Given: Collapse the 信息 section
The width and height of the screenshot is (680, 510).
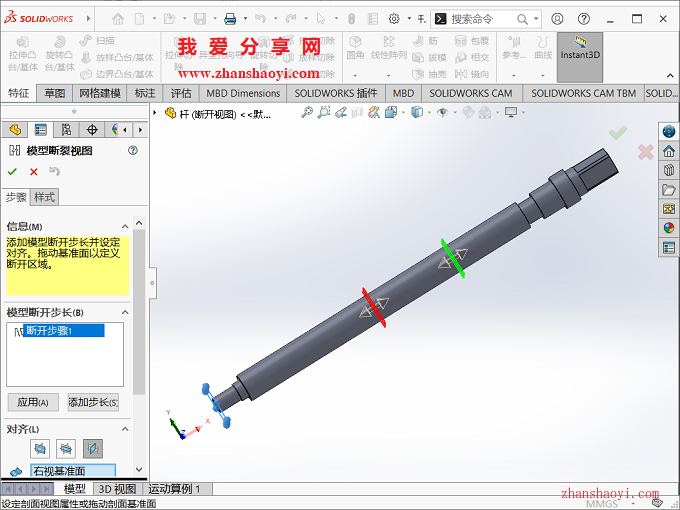Looking at the screenshot, I should [125, 227].
